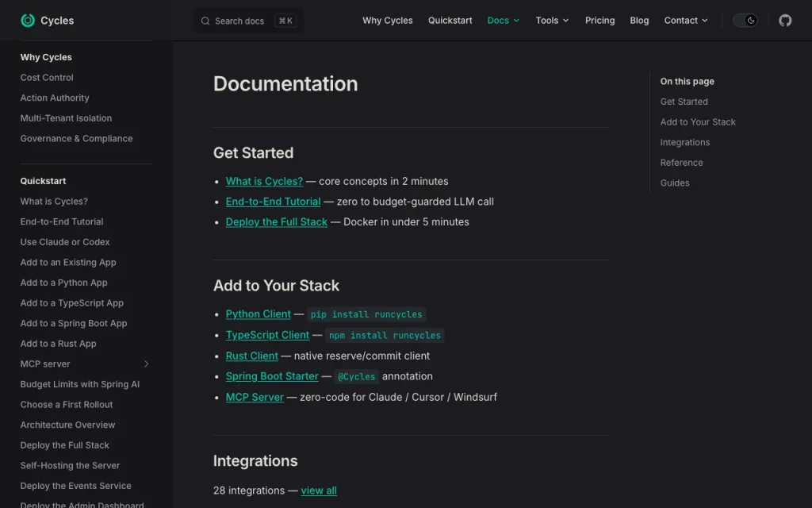812x508 pixels.
Task: Open the Rust Client link
Action: [251, 356]
